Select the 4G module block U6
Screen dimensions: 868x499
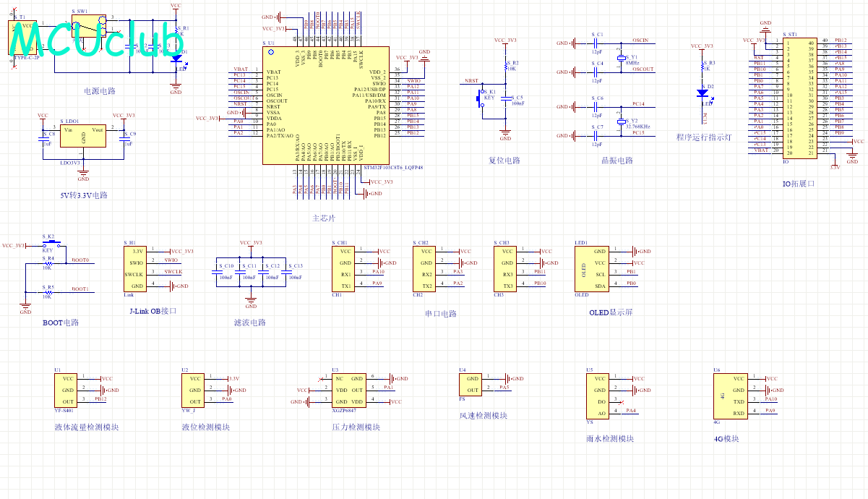[x=731, y=396]
